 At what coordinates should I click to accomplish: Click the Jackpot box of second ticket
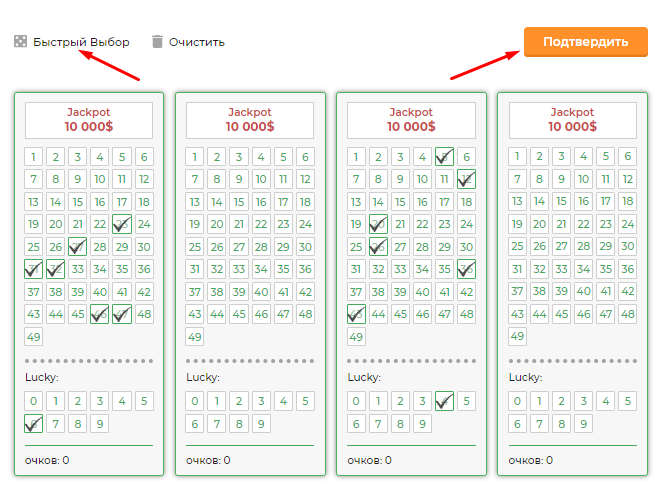pyautogui.click(x=250, y=120)
